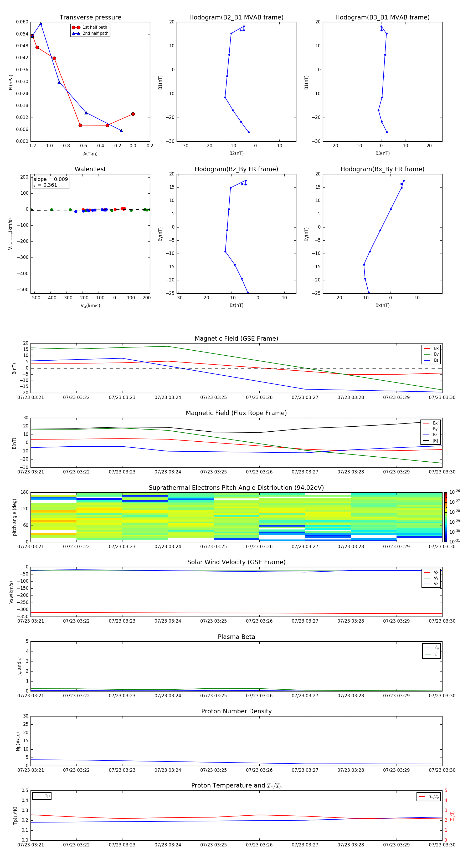Click the "pitch angle (deg)" y-axis label
Viewport: 473px width, 868px height.
pos(14,517)
